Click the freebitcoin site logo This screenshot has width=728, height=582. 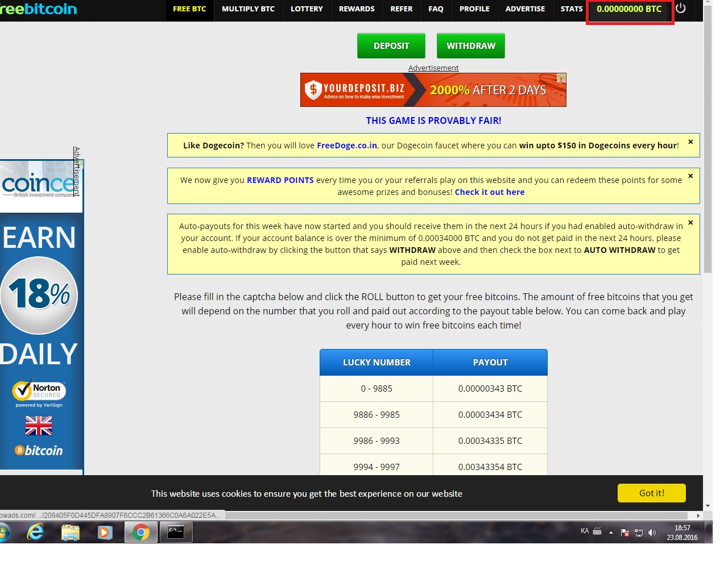39,9
